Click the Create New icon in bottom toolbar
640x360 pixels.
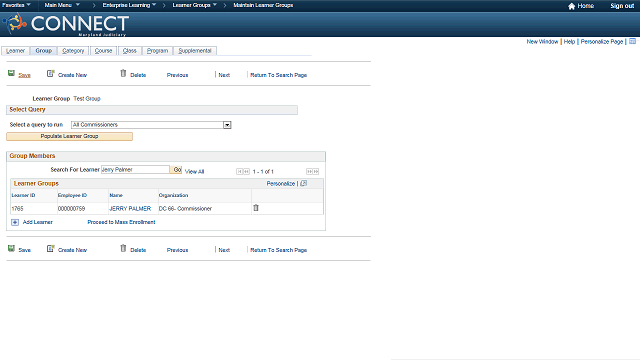pos(50,249)
